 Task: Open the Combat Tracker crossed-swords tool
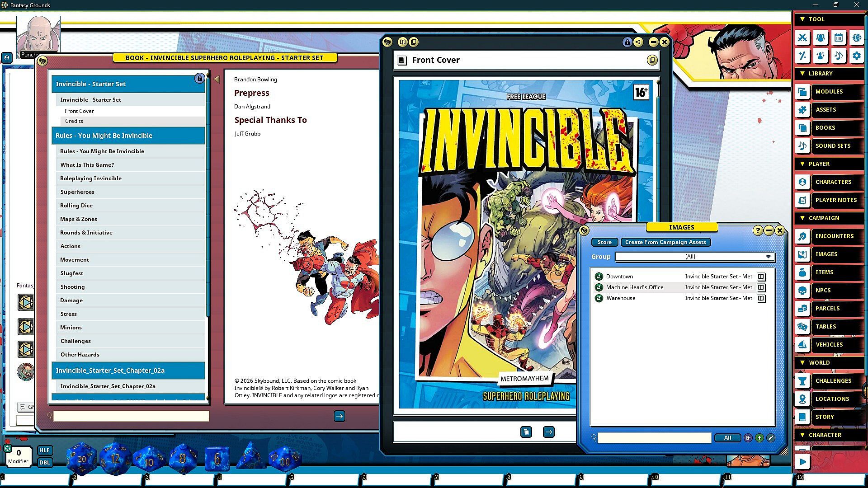(802, 38)
